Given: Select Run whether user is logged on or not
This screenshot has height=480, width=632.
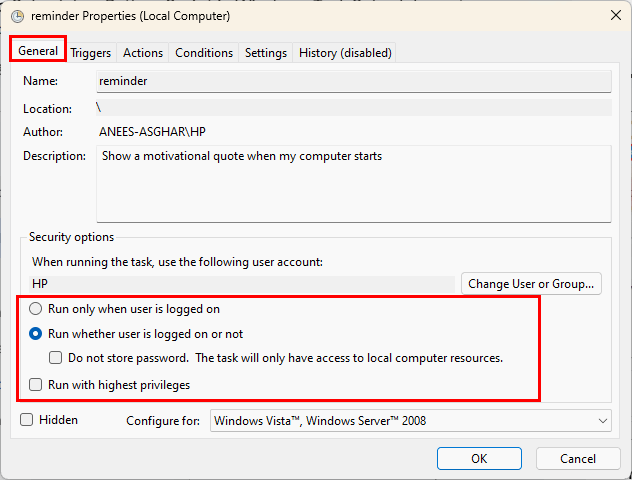Looking at the screenshot, I should point(36,334).
